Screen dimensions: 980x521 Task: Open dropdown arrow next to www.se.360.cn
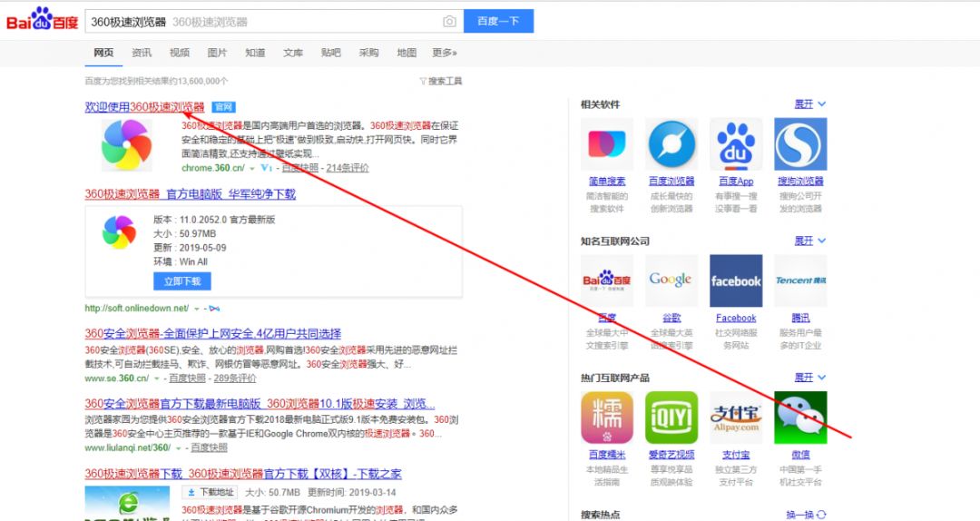pyautogui.click(x=157, y=379)
